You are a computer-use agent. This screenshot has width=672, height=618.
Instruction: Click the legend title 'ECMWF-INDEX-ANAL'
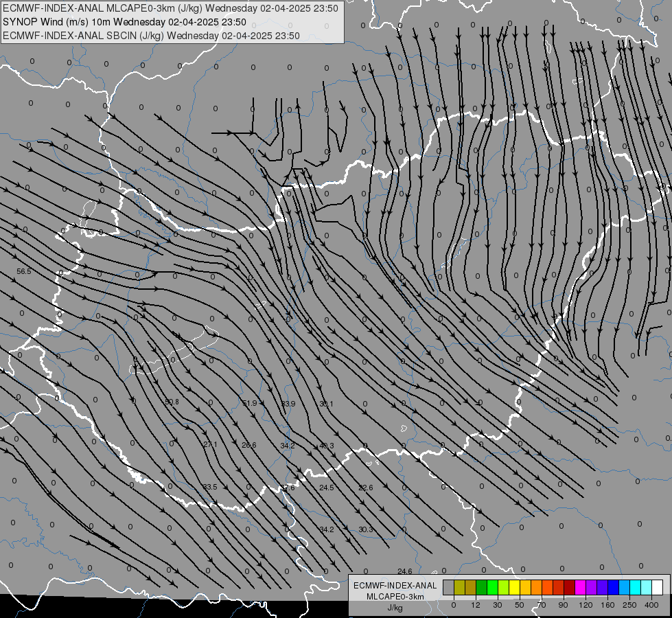pos(395,586)
